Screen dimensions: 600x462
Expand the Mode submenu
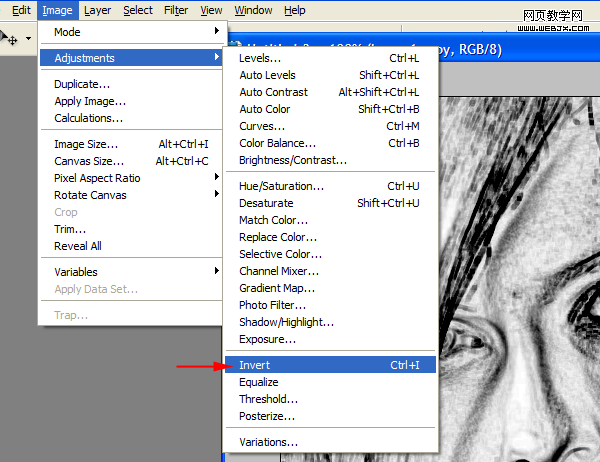(x=131, y=32)
